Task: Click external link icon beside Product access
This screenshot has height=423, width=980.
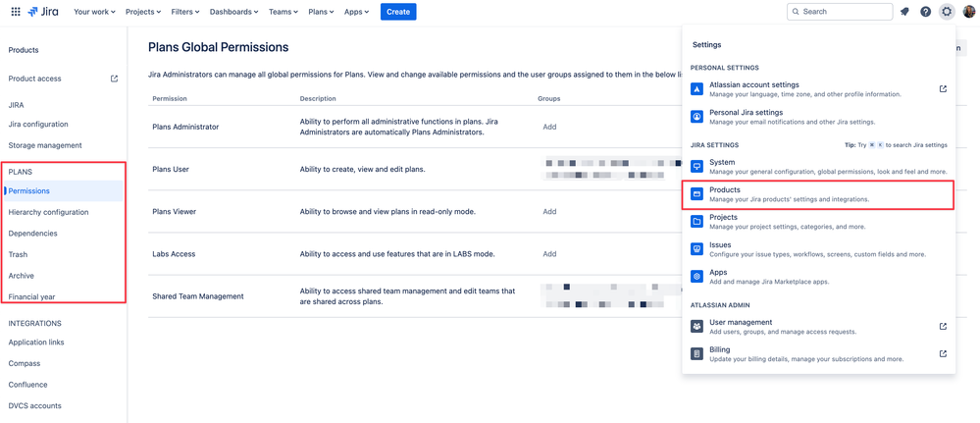Action: click(115, 79)
